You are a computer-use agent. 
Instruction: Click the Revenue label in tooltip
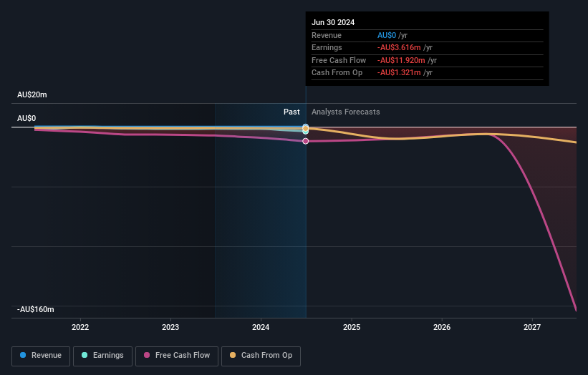(x=327, y=35)
